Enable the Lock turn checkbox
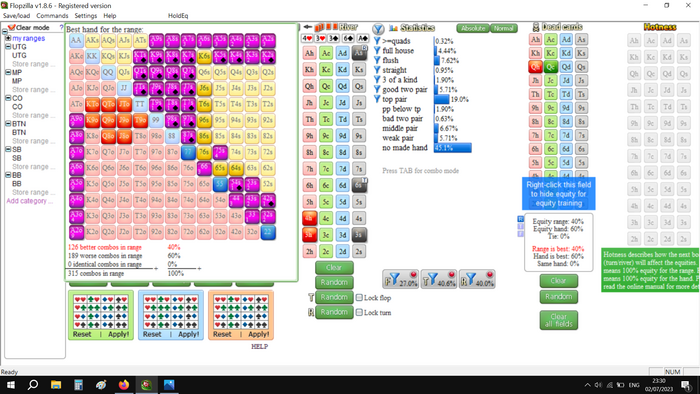This screenshot has height=394, width=700. 359,312
